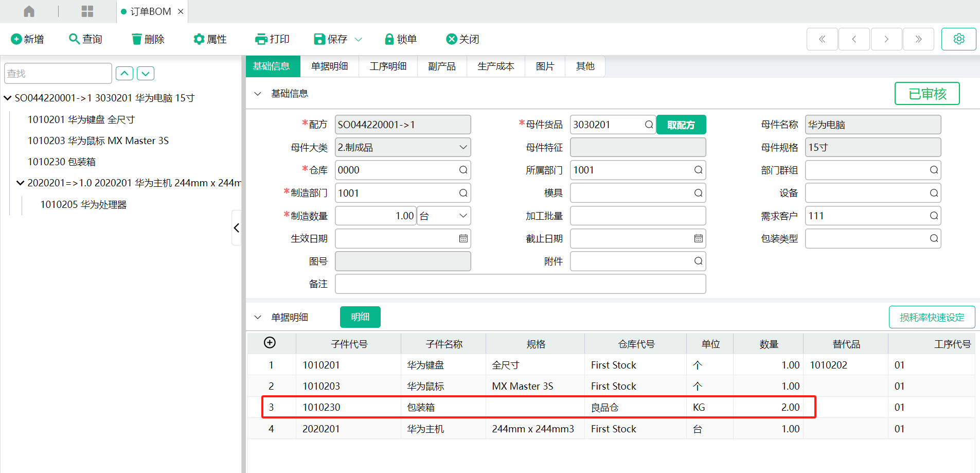Image resolution: width=980 pixels, height=473 pixels.
Task: Select tree item 1010230 包装箱
Action: tap(61, 162)
